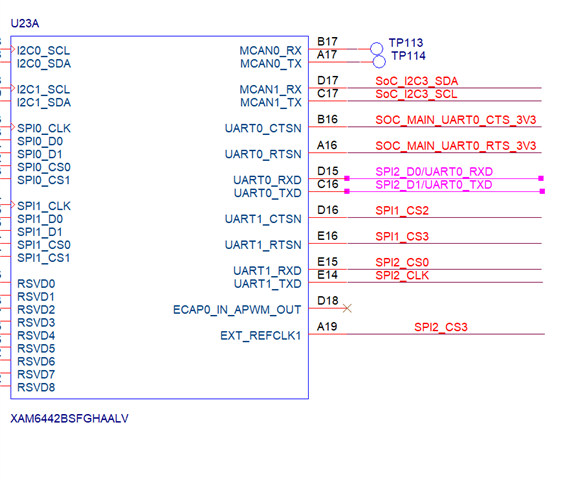Select the no-connect X marker on pin D18
This screenshot has width=588, height=480.
(x=347, y=308)
